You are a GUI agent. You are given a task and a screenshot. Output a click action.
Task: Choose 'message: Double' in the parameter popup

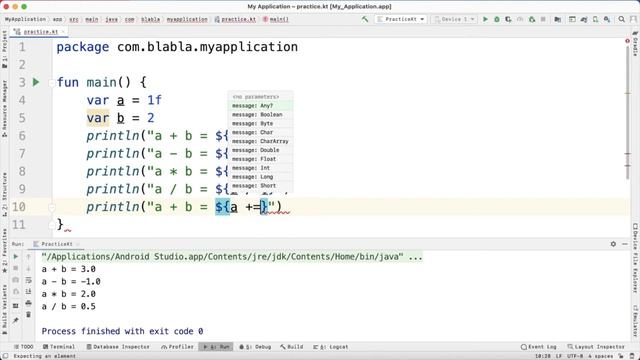click(x=260, y=150)
